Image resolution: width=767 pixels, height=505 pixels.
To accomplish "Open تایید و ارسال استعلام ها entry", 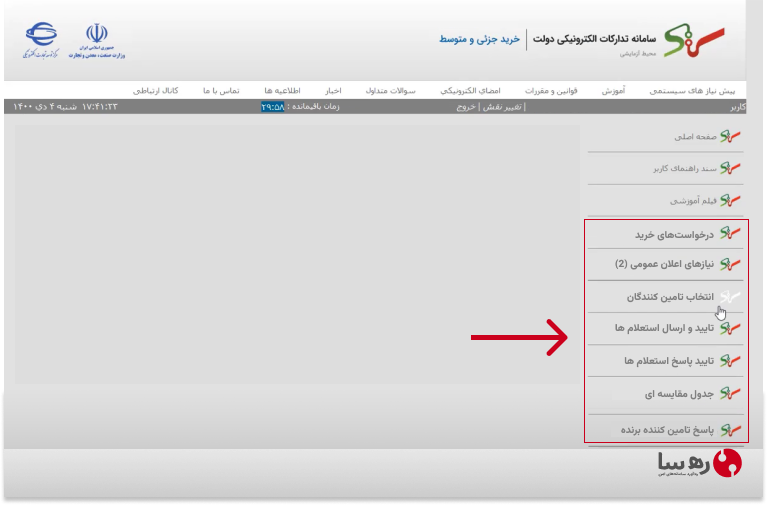I will pos(664,328).
